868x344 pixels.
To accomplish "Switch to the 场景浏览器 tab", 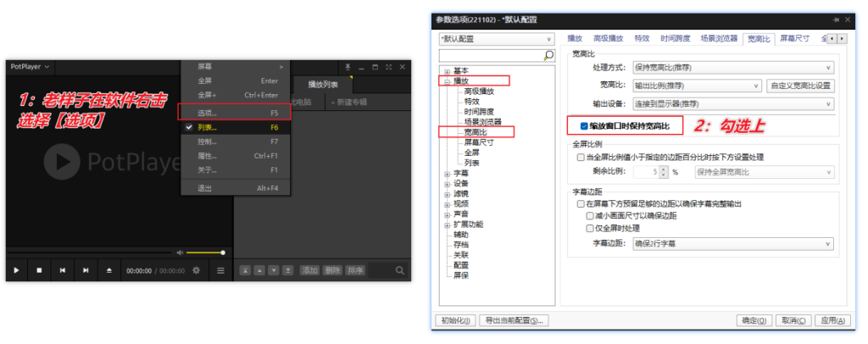I will (719, 39).
